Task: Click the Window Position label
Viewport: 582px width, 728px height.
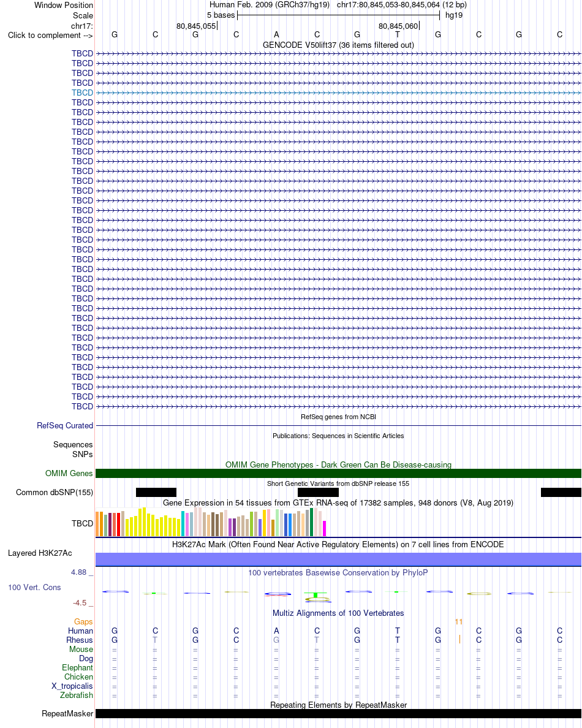Action: click(x=64, y=5)
